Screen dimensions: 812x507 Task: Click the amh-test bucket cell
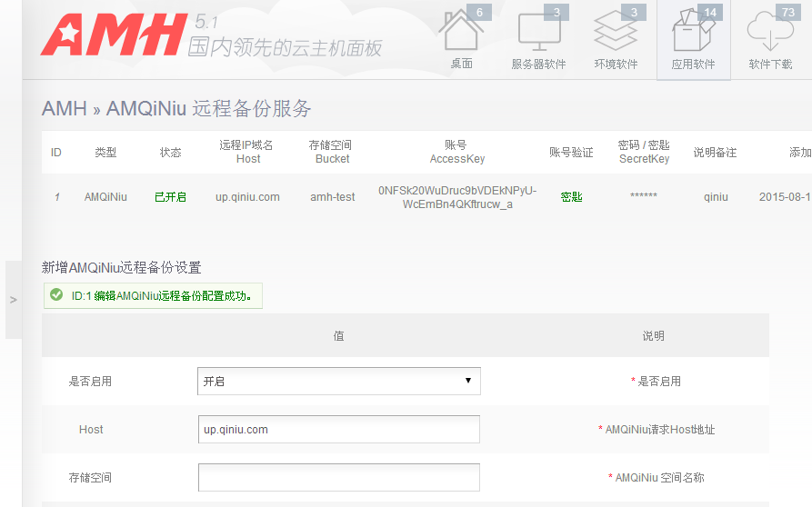pos(333,197)
